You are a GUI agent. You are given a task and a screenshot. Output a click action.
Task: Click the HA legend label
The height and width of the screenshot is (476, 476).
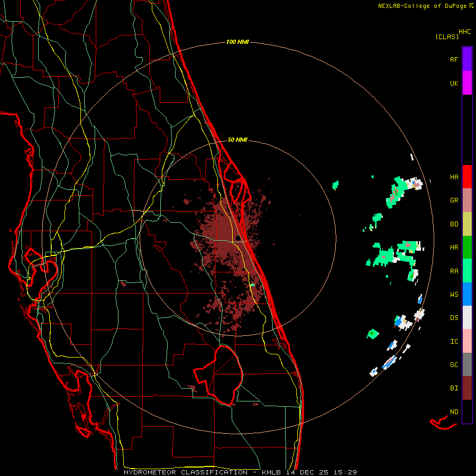[454, 177]
